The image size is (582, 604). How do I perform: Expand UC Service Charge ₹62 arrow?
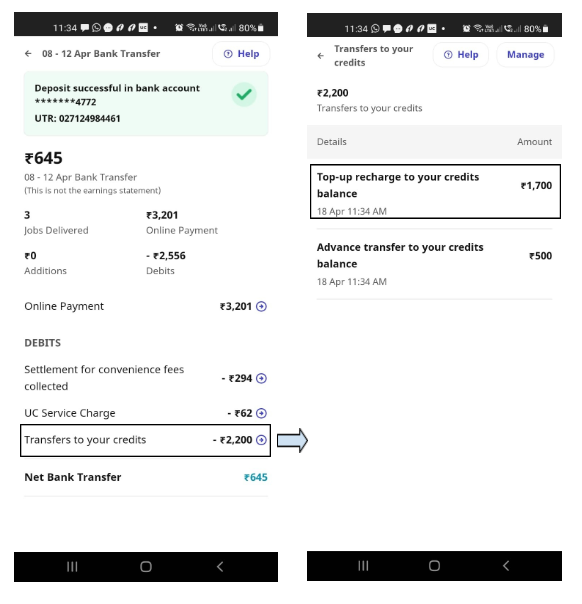261,413
